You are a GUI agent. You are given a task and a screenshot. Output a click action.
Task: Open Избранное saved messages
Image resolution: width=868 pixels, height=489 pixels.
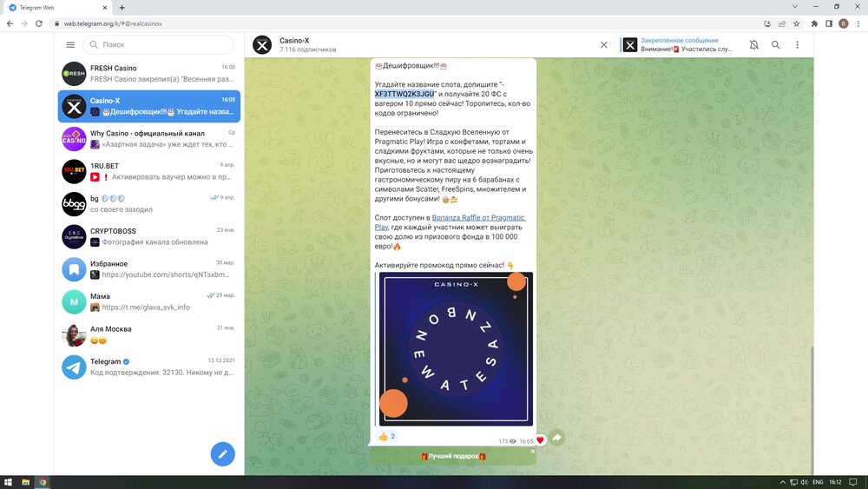[x=149, y=269]
